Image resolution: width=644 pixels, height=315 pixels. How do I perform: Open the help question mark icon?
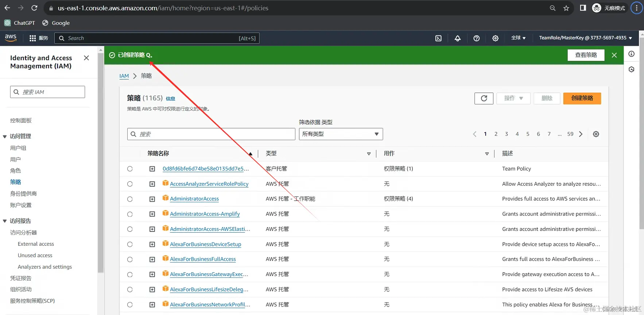[476, 38]
